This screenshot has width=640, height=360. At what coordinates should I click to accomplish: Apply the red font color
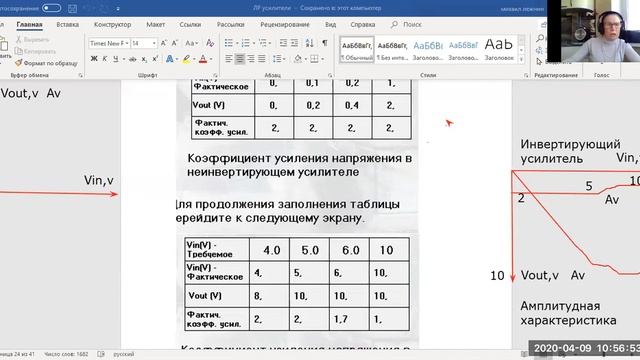(203, 59)
